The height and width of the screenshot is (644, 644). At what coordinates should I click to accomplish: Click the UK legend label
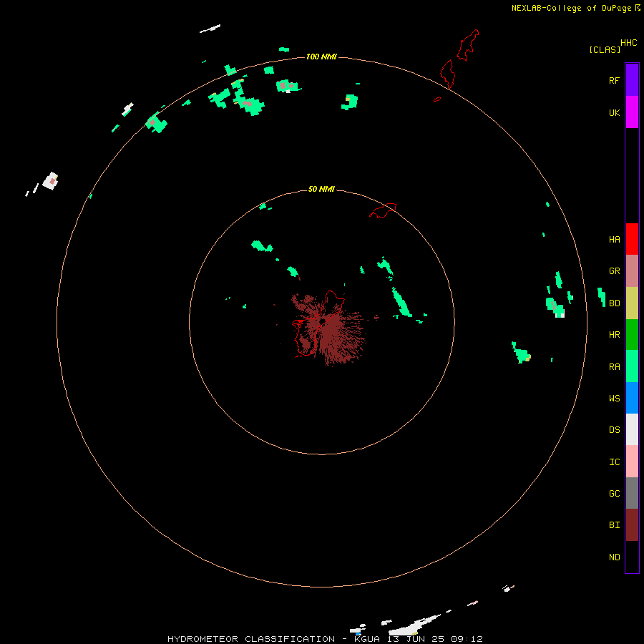(614, 113)
